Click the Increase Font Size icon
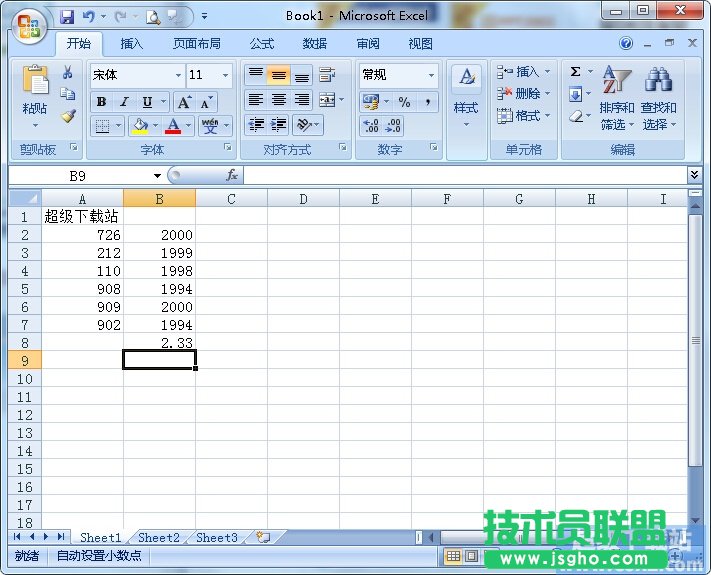The width and height of the screenshot is (711, 575). click(184, 102)
